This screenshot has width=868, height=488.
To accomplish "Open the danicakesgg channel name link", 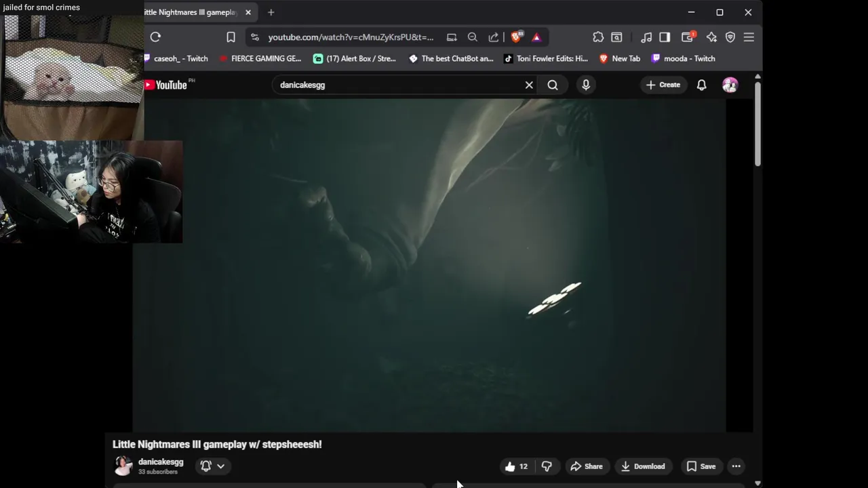I will [x=161, y=462].
